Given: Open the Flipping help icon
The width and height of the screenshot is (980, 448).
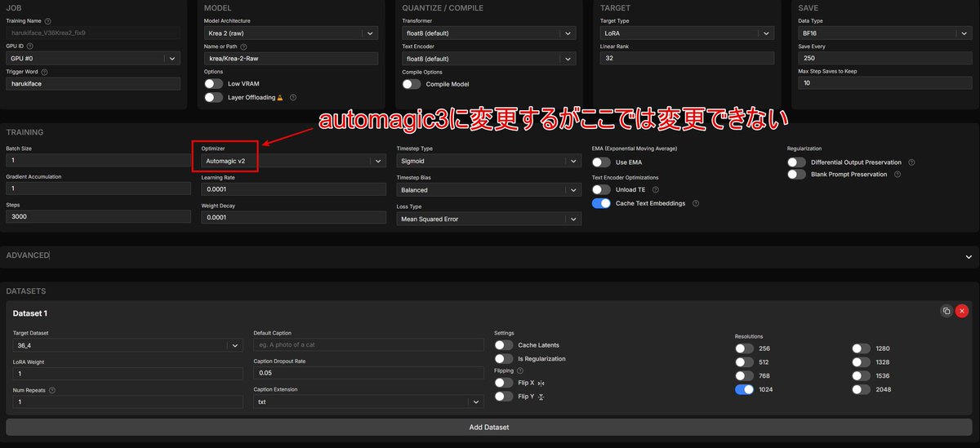Looking at the screenshot, I should pos(520,370).
